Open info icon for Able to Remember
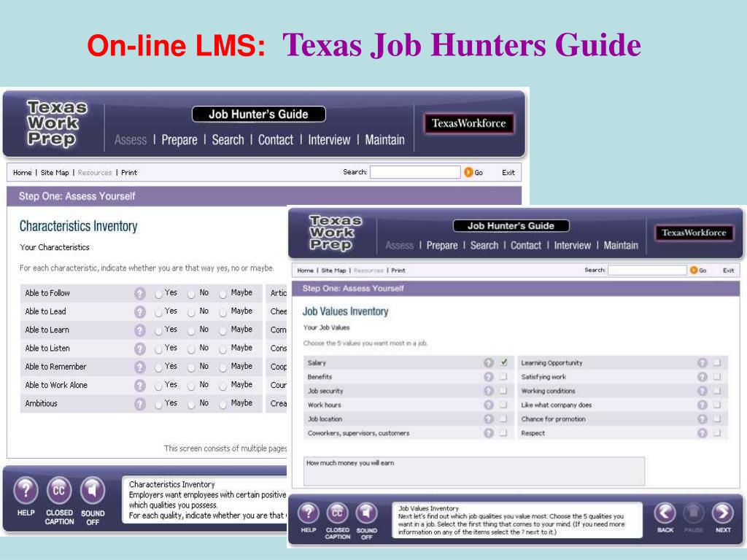This screenshot has width=747, height=560. (x=139, y=367)
